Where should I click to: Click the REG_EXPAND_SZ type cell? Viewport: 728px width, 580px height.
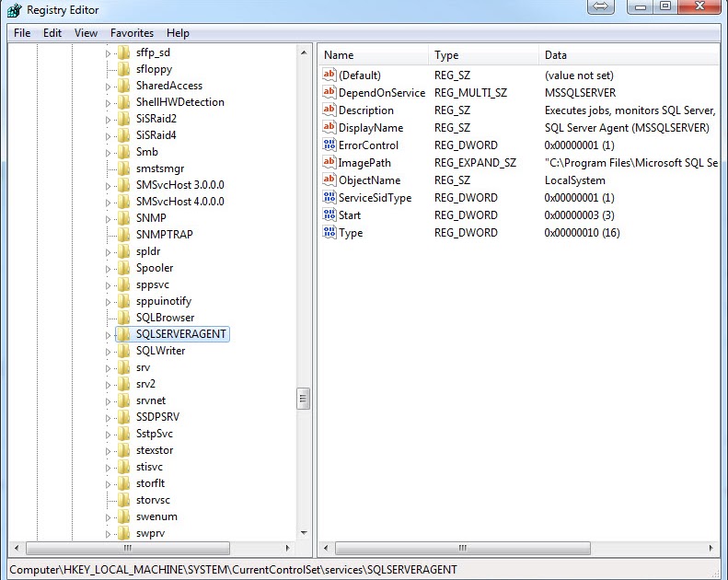[x=475, y=163]
